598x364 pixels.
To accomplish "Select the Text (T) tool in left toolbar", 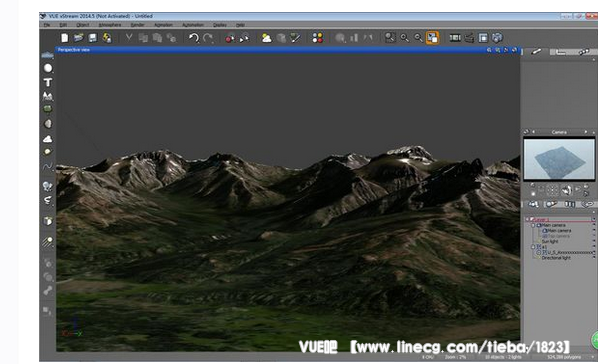I will coord(48,82).
